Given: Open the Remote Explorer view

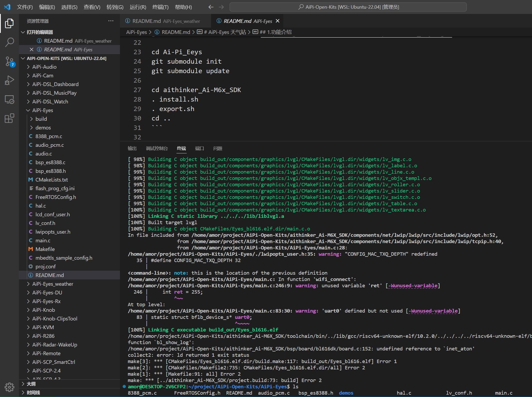Looking at the screenshot, I should pos(9,99).
